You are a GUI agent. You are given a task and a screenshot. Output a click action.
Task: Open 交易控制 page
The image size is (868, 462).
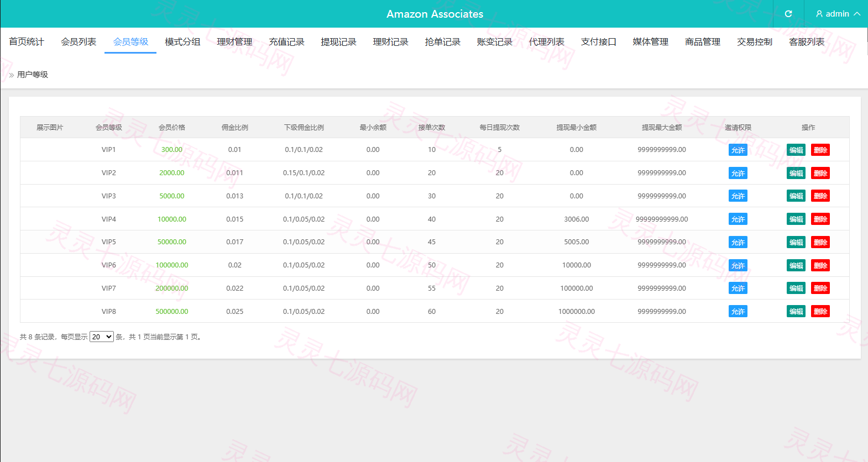coord(754,41)
